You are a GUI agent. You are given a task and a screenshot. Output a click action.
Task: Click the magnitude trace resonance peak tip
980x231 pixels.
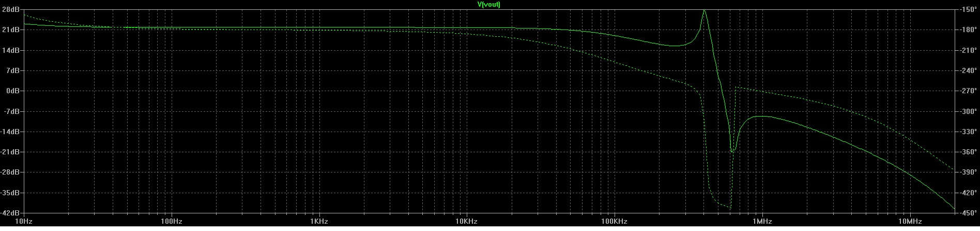pos(704,10)
